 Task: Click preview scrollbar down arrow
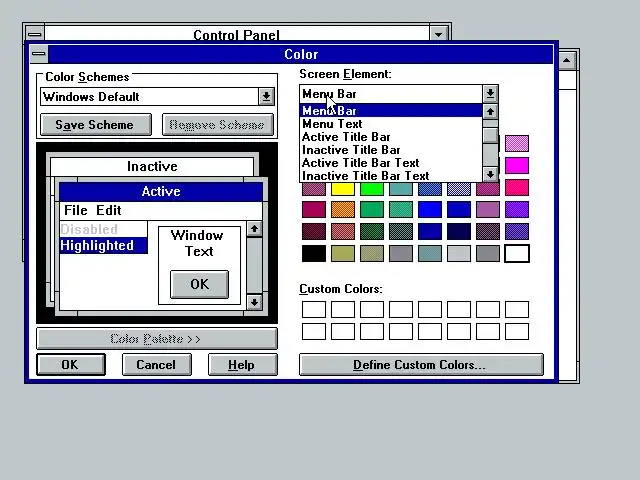(254, 302)
